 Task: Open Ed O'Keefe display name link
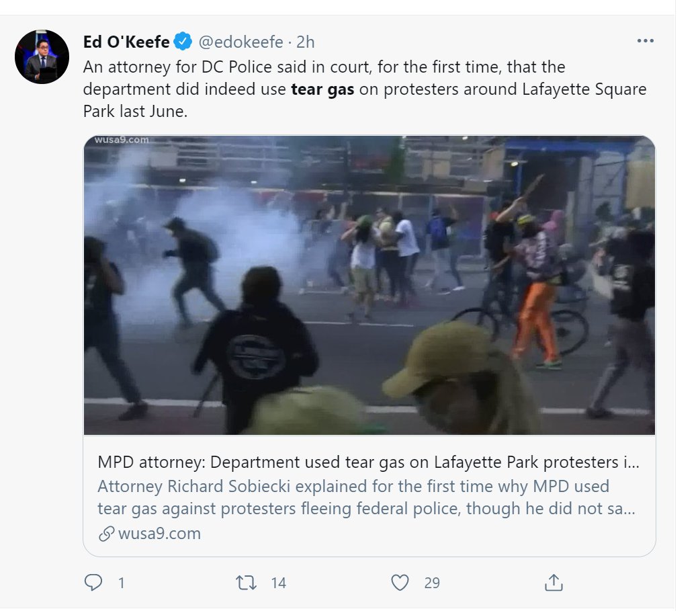126,42
